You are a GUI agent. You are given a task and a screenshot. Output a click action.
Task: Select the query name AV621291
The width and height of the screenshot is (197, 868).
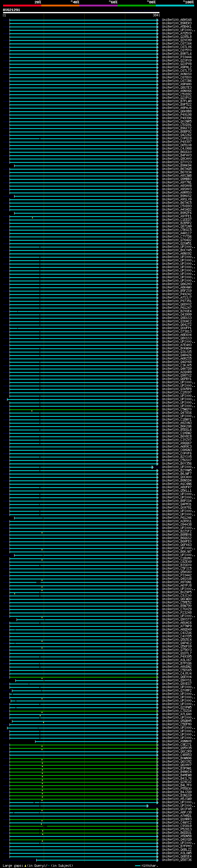(11, 10)
